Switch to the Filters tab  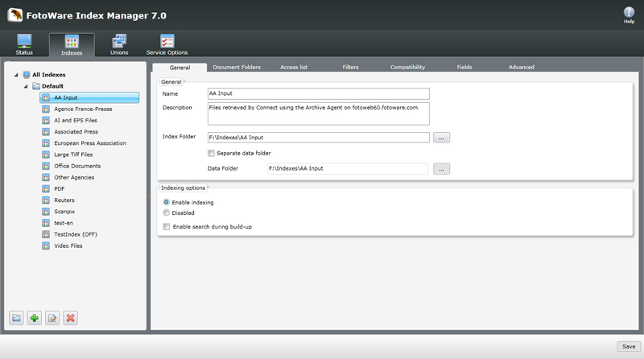(351, 68)
